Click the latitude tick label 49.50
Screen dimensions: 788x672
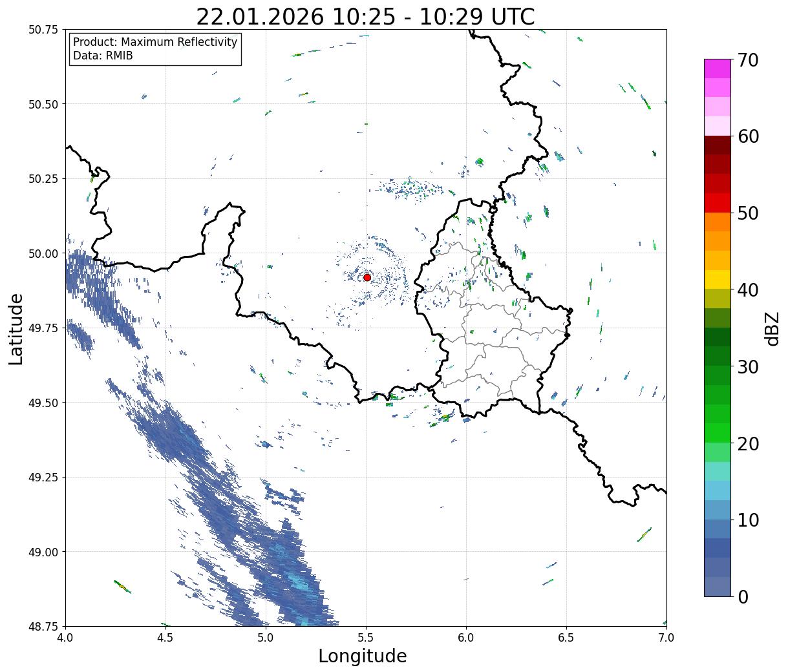coord(43,403)
